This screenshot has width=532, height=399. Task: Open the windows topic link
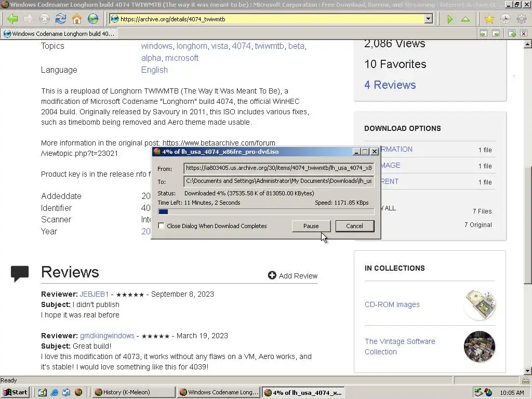click(x=157, y=46)
